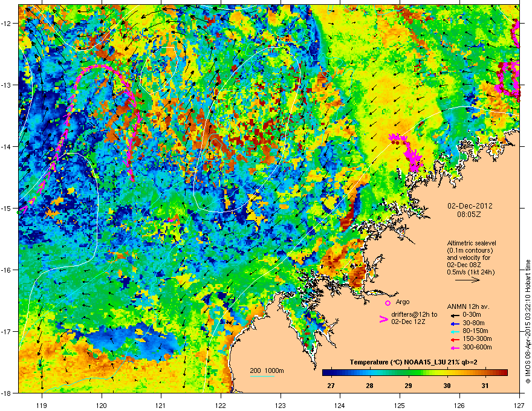Click the cyan isobath line under '200 1000m'
532x411 pixels.
tap(262, 376)
